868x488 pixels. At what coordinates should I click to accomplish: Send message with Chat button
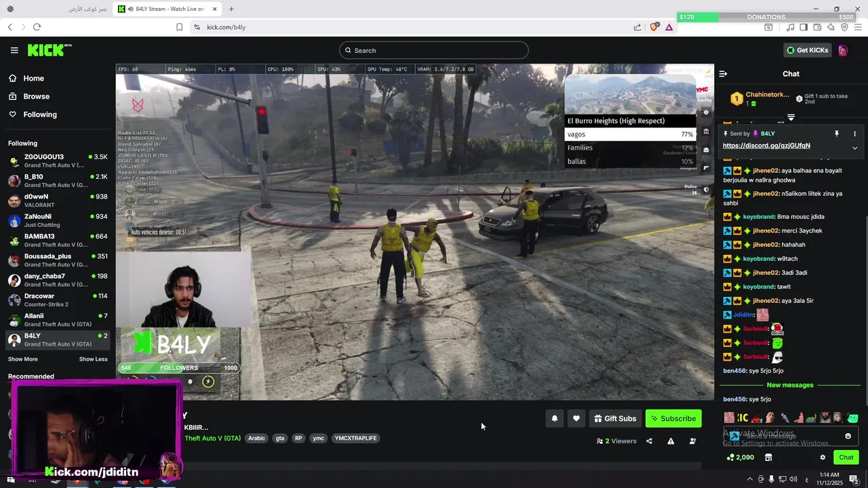[x=846, y=457]
